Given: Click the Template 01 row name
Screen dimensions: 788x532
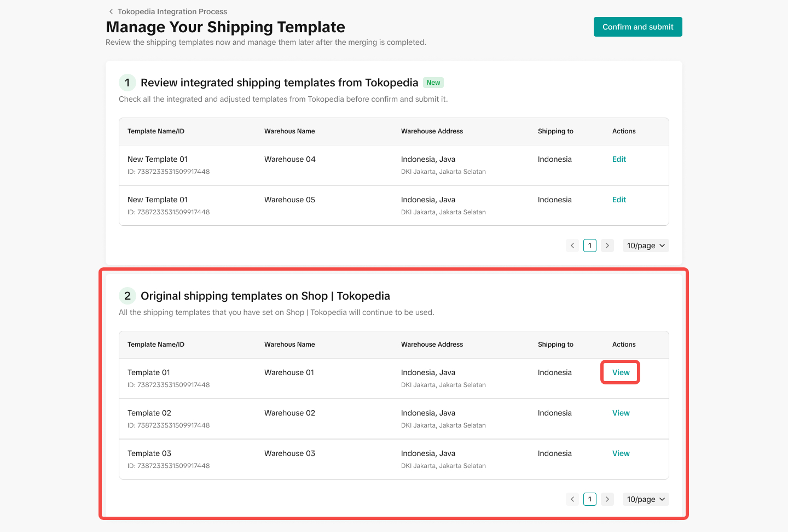Looking at the screenshot, I should pos(149,372).
